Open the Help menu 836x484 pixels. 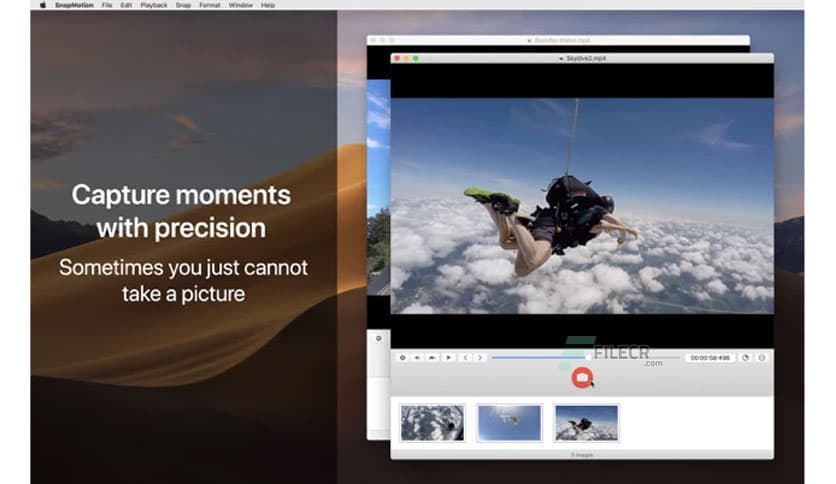tap(268, 5)
